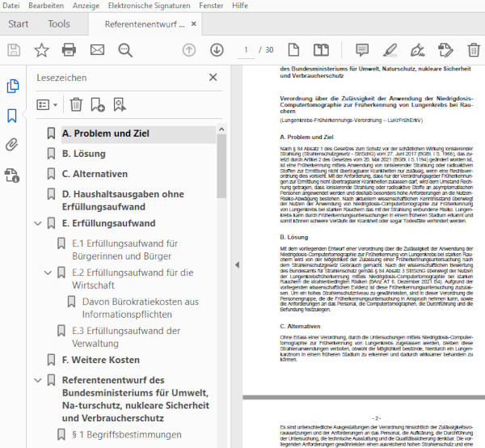Image resolution: width=485 pixels, height=448 pixels.
Task: Delete selected bookmark with trash icon
Action: pyautogui.click(x=75, y=104)
